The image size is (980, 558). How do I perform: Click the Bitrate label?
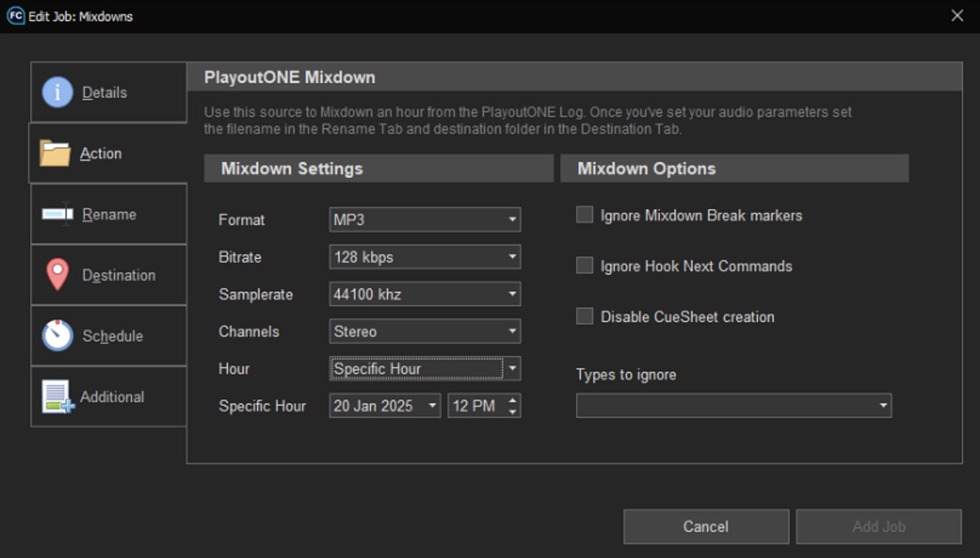[x=240, y=257]
